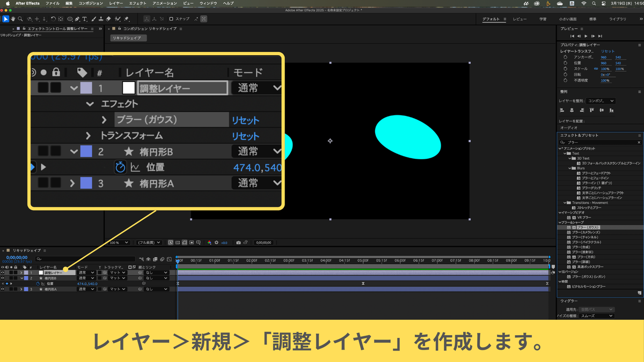The height and width of the screenshot is (362, 644).
Task: Open the レイヤー menu
Action: point(116,3)
